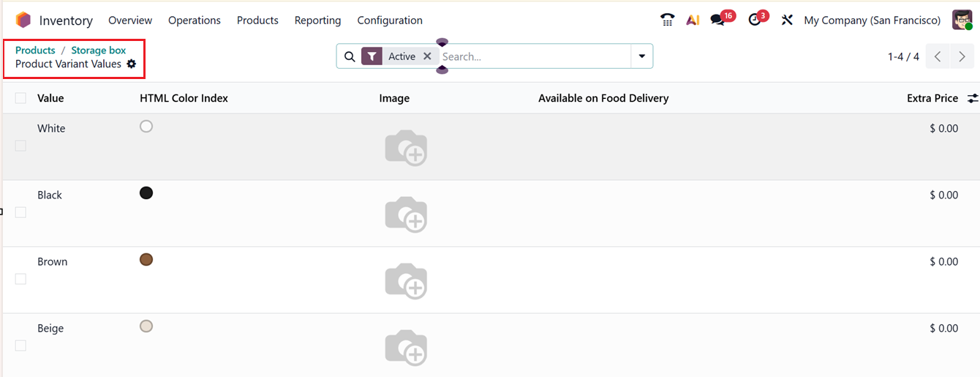Click the Inventory app logo icon

point(23,20)
